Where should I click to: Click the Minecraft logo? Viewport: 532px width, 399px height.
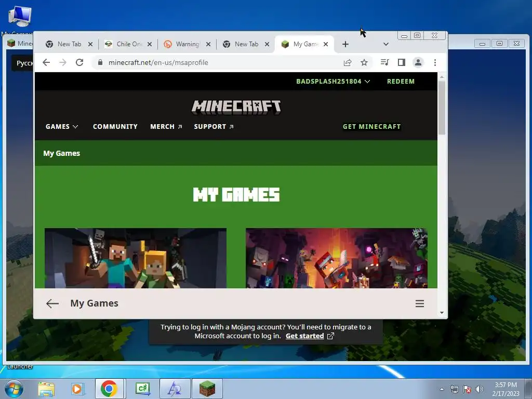pyautogui.click(x=236, y=107)
